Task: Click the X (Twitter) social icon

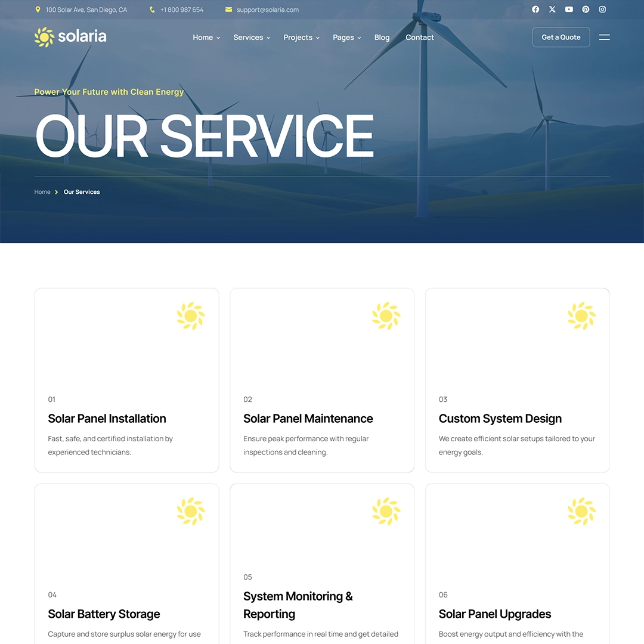Action: (552, 10)
